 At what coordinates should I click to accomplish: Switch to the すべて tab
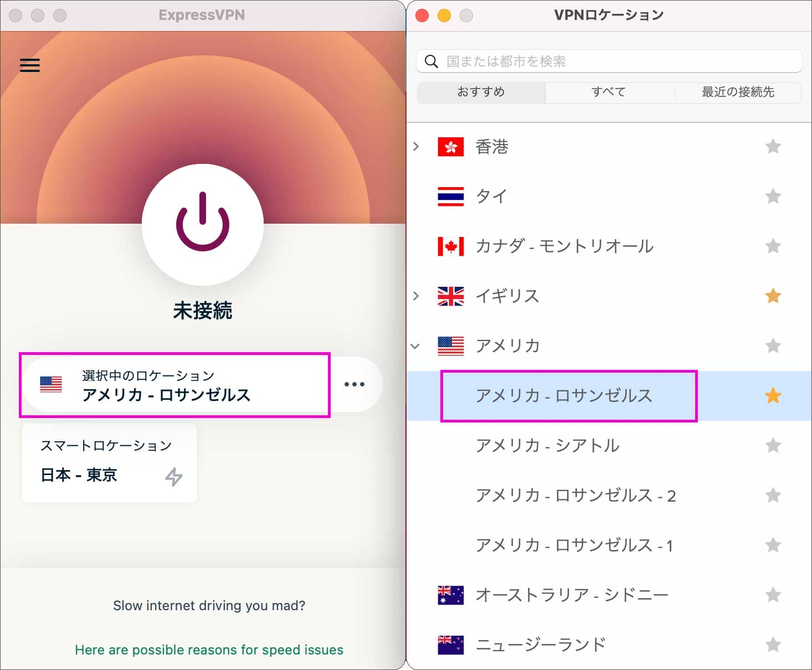click(609, 92)
